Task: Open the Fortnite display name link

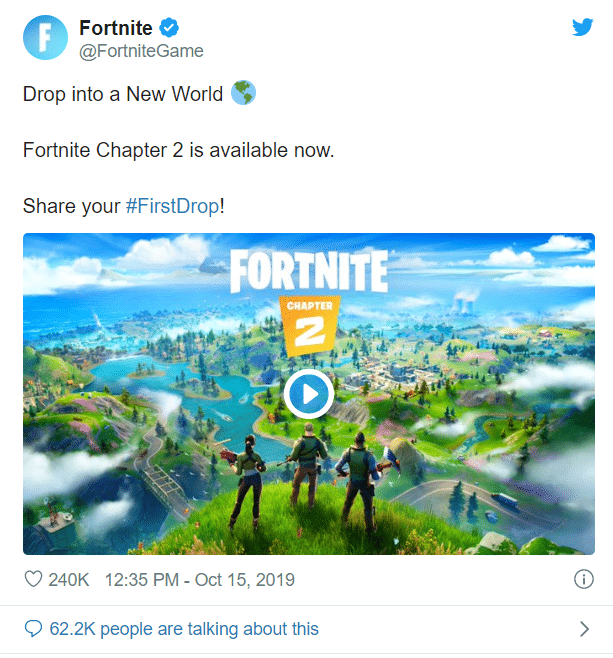Action: coord(114,27)
